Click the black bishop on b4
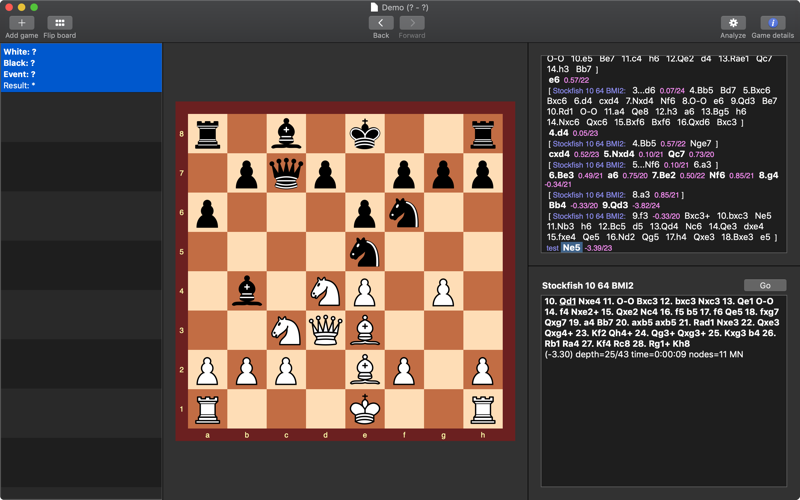 (x=247, y=291)
